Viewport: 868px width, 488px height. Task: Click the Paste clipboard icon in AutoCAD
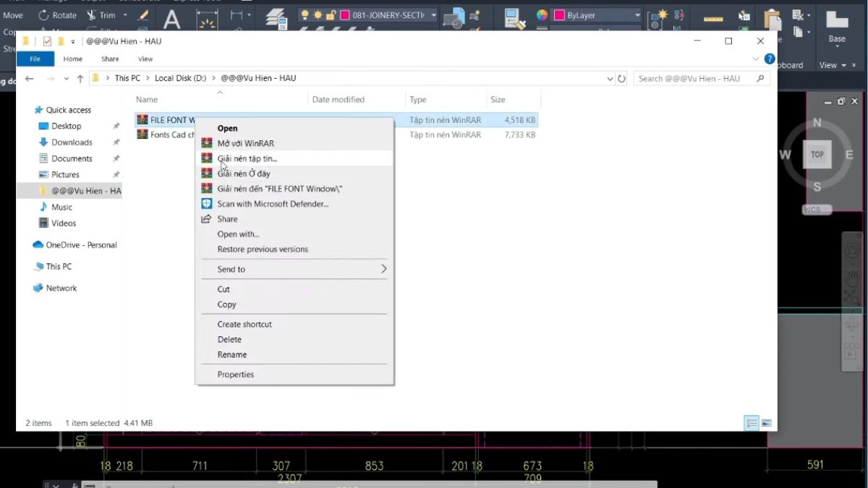point(773,19)
